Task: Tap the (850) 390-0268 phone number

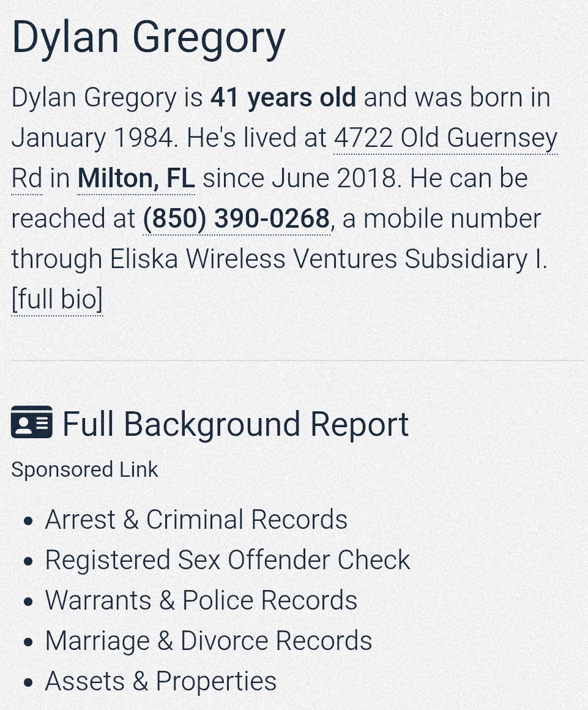Action: [236, 219]
